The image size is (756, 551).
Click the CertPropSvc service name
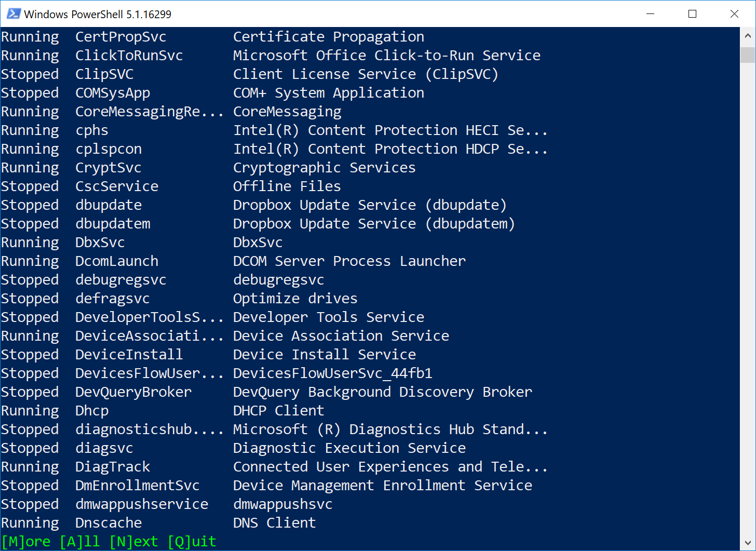(121, 37)
